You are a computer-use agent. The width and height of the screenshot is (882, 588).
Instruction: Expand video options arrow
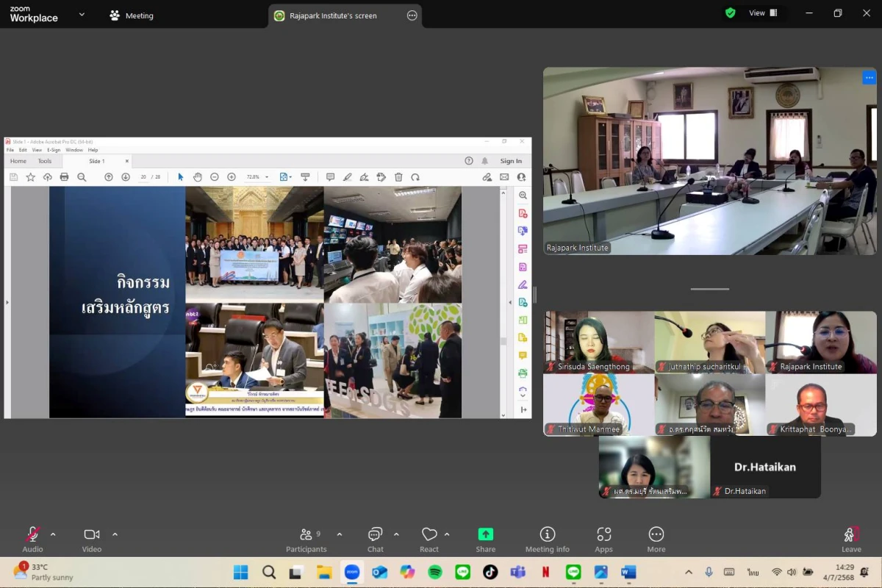115,534
